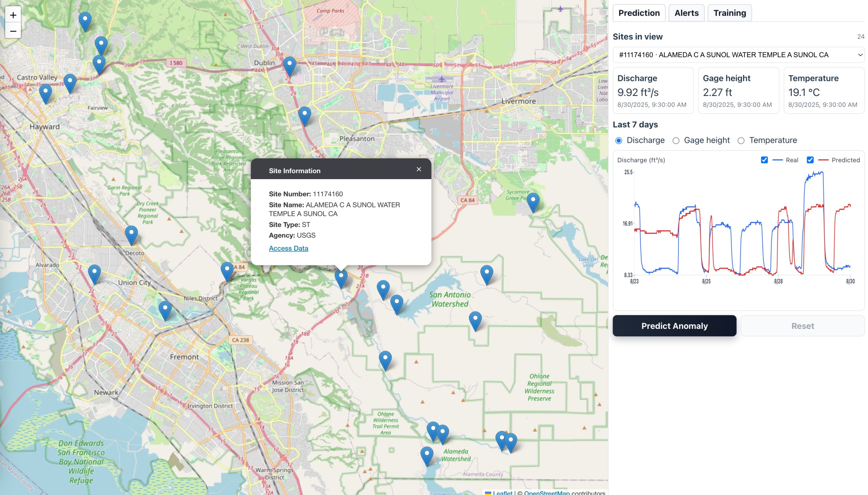
Task: Uncheck the Predicted series checkbox
Action: (810, 160)
